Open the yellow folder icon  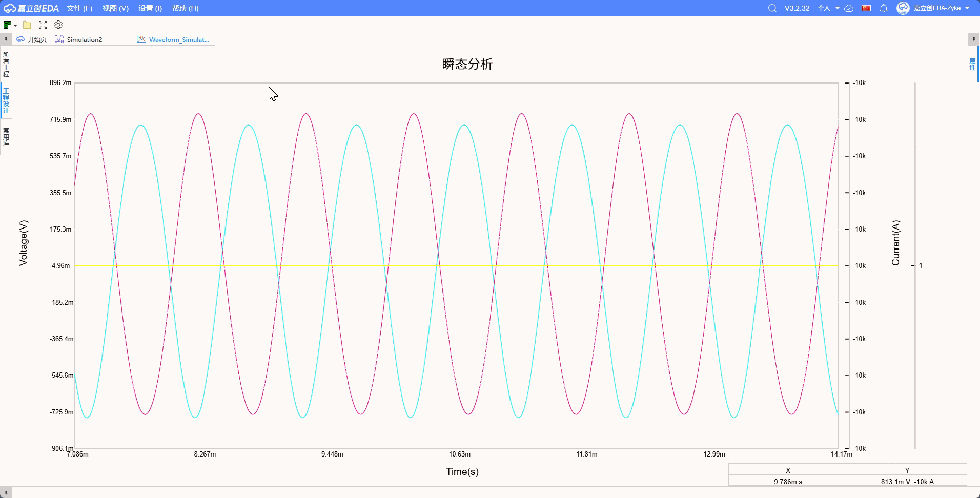(x=27, y=25)
